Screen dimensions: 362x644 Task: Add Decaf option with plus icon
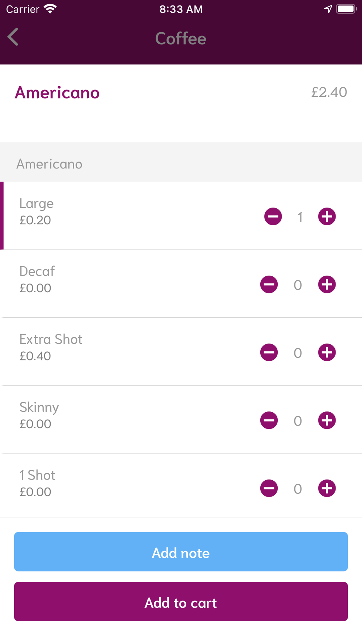click(x=327, y=285)
